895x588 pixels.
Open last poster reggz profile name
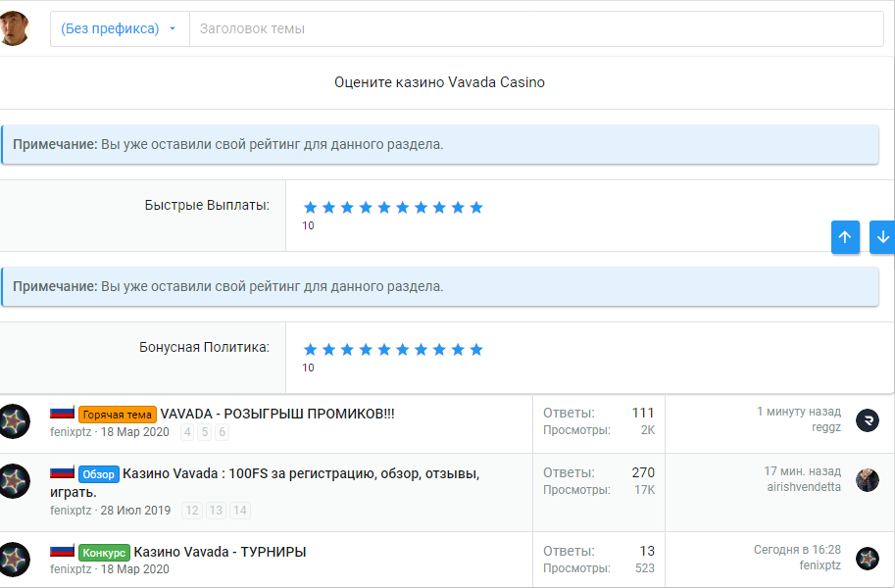click(826, 427)
